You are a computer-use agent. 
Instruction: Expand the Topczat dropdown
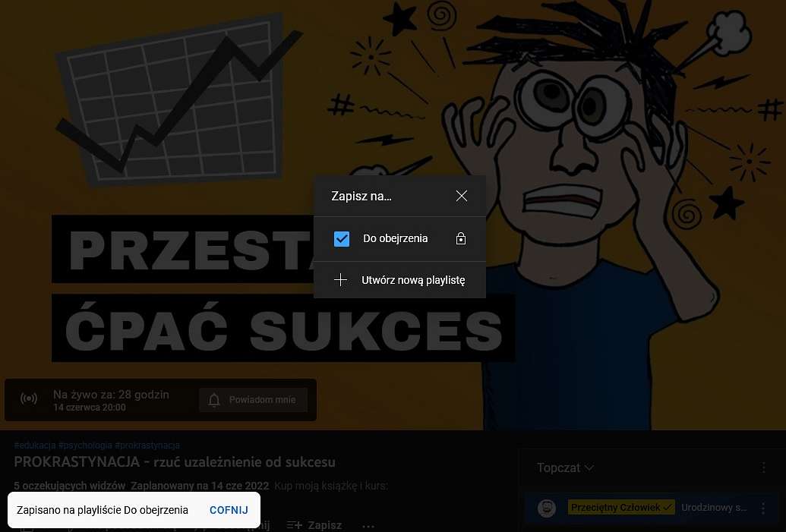coord(566,468)
